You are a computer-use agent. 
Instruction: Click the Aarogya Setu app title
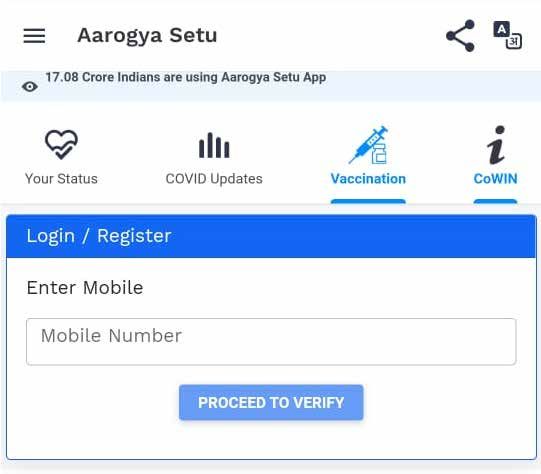[x=147, y=36]
